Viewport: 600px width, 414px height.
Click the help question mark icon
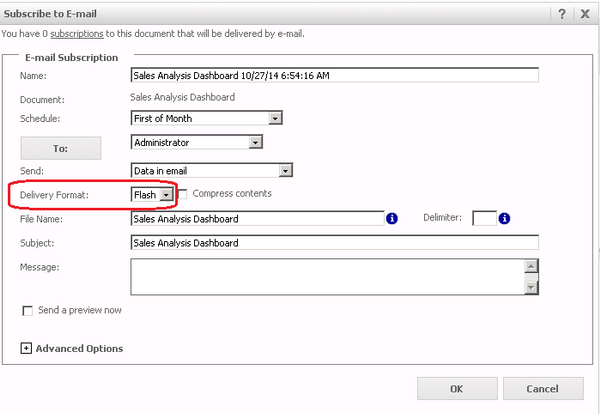(x=562, y=12)
